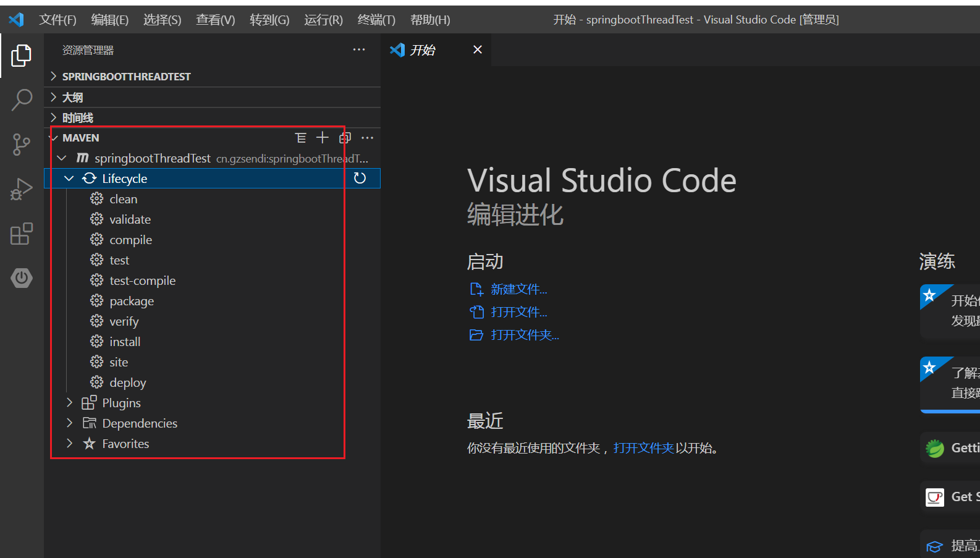Click the VS Code logo in title bar
This screenshot has height=558, width=980.
pos(16,20)
